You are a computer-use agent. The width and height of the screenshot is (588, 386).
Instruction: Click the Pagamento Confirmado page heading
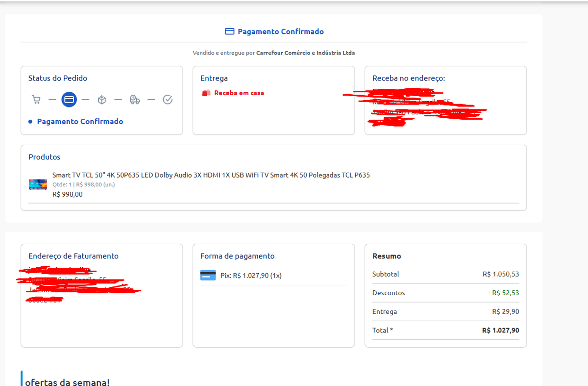tap(281, 31)
